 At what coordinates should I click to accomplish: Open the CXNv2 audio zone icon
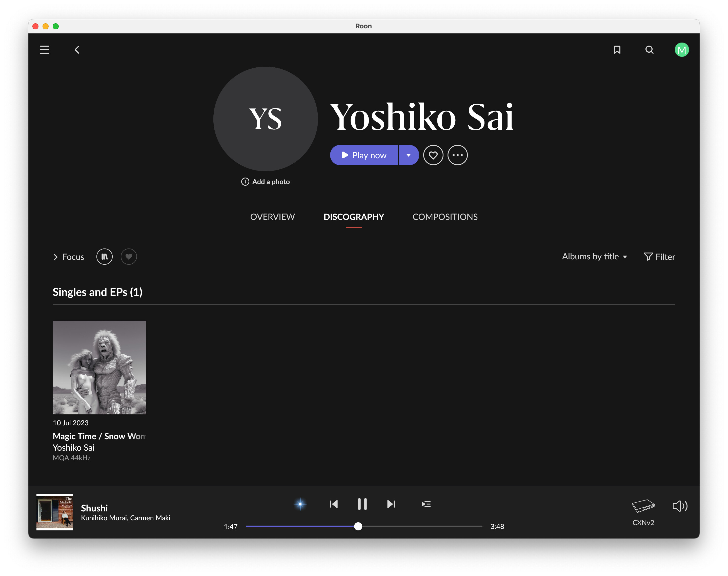(643, 506)
